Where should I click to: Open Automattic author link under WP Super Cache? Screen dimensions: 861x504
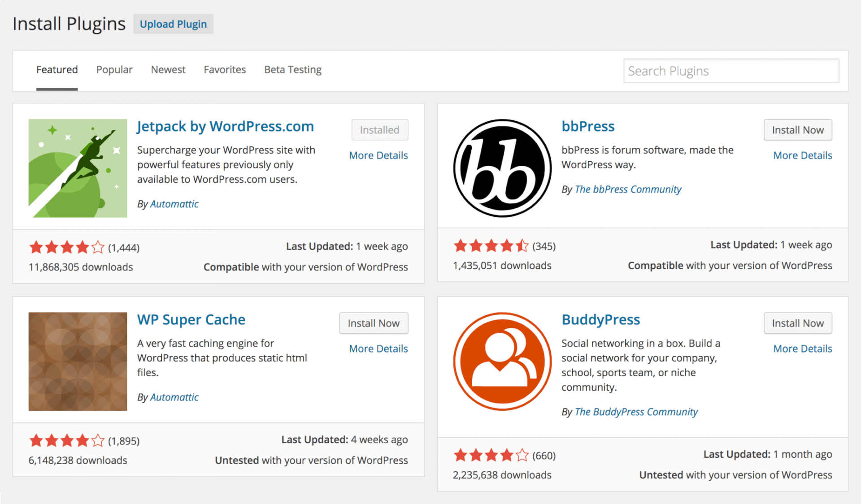[x=174, y=397]
